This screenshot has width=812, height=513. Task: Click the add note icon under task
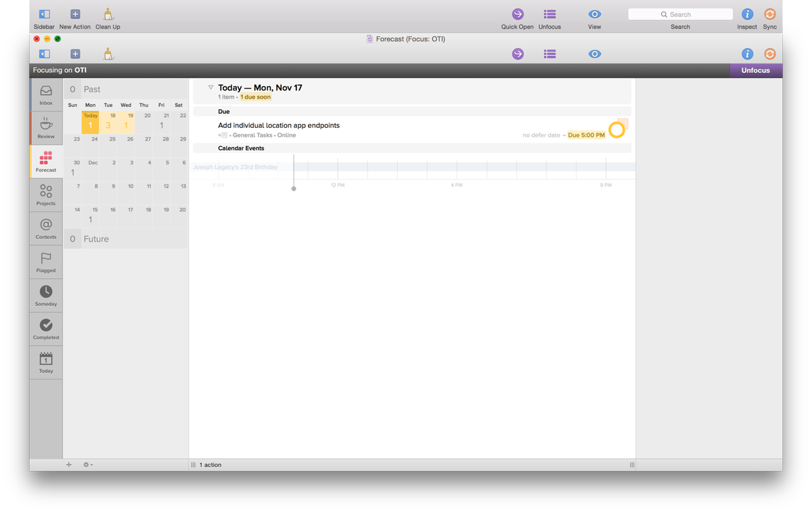(x=223, y=135)
